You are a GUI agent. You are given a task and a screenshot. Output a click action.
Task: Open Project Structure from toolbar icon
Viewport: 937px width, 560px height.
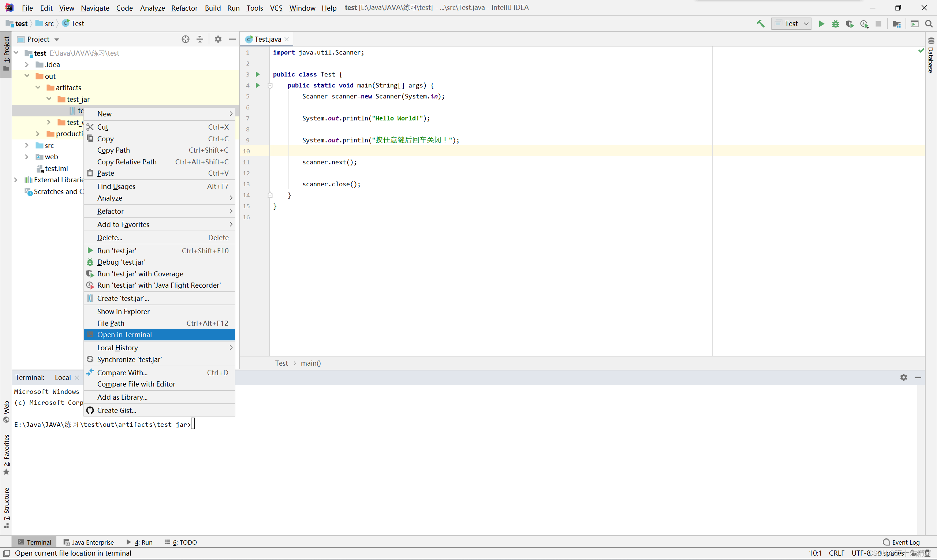[x=897, y=24]
